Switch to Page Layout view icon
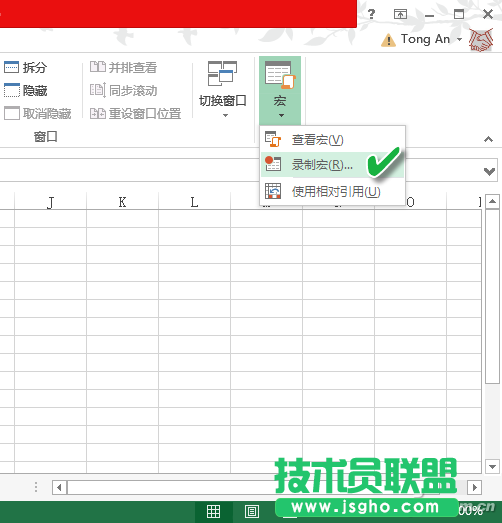502x523 pixels. [x=252, y=511]
